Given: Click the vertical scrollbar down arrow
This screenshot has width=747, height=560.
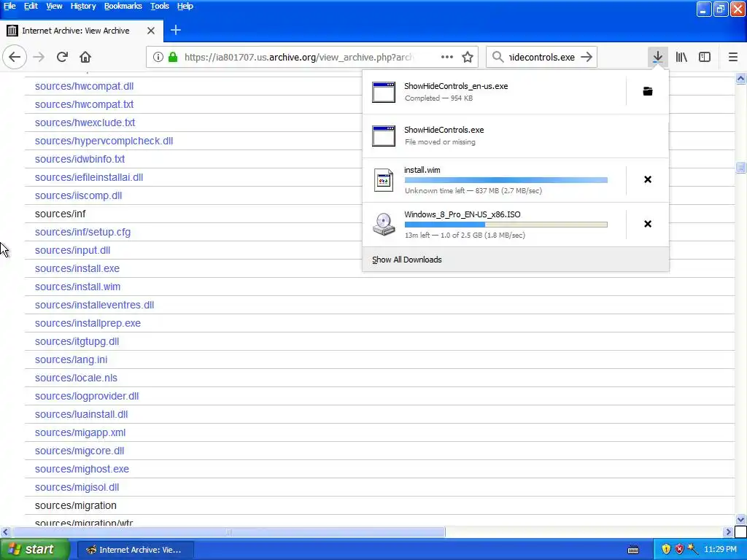Looking at the screenshot, I should [740, 519].
